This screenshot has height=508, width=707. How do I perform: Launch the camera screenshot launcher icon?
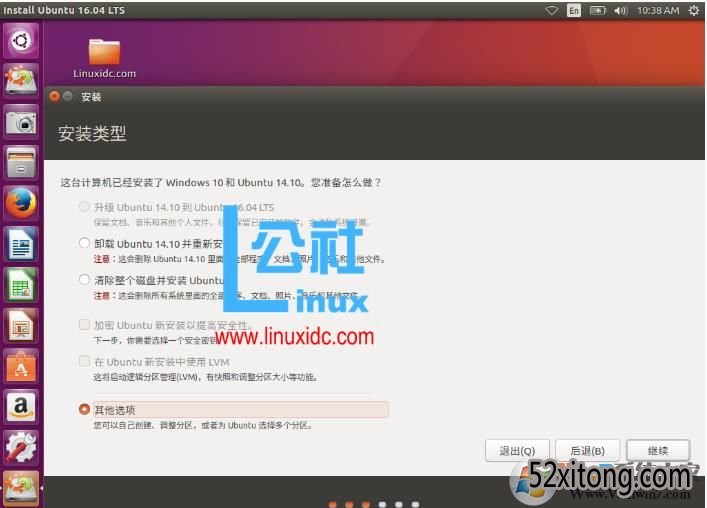point(21,122)
